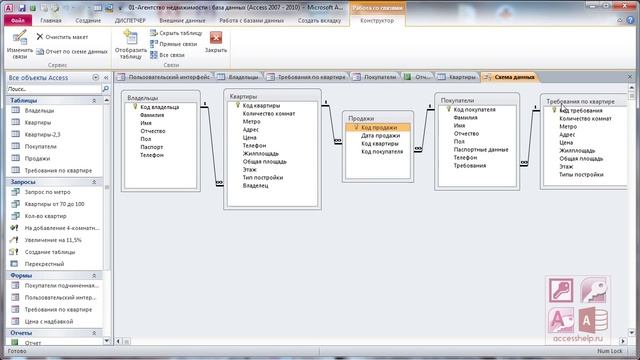
Task: Open the Файл tab
Action: [18, 20]
